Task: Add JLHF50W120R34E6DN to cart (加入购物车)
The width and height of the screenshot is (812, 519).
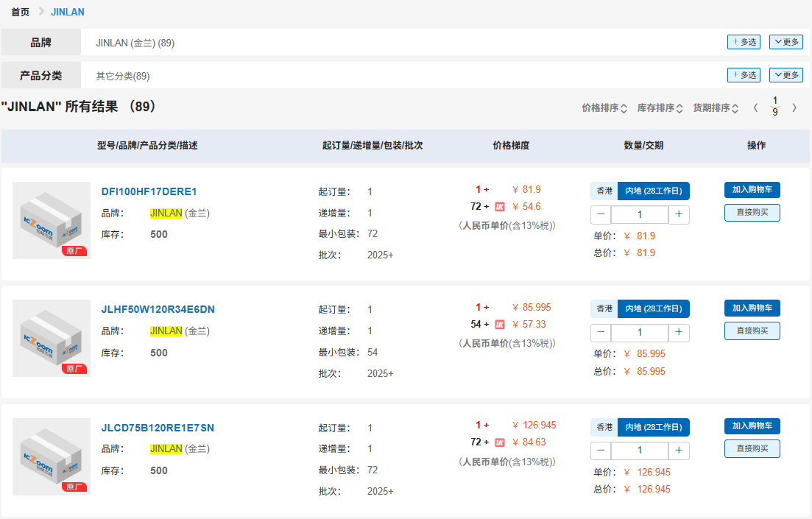Action: click(752, 308)
